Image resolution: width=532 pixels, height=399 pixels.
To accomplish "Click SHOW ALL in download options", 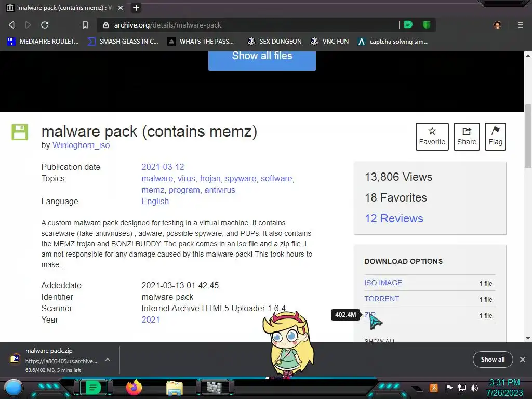I will [x=379, y=340].
